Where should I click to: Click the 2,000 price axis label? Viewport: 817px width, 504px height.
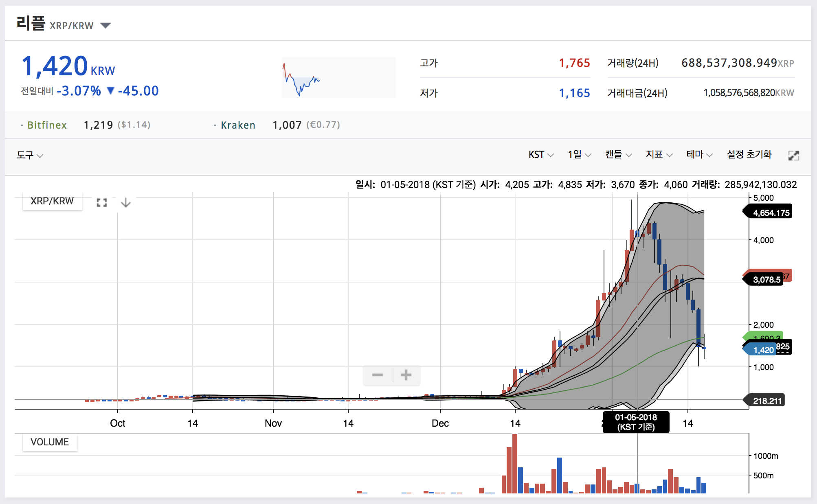click(763, 325)
